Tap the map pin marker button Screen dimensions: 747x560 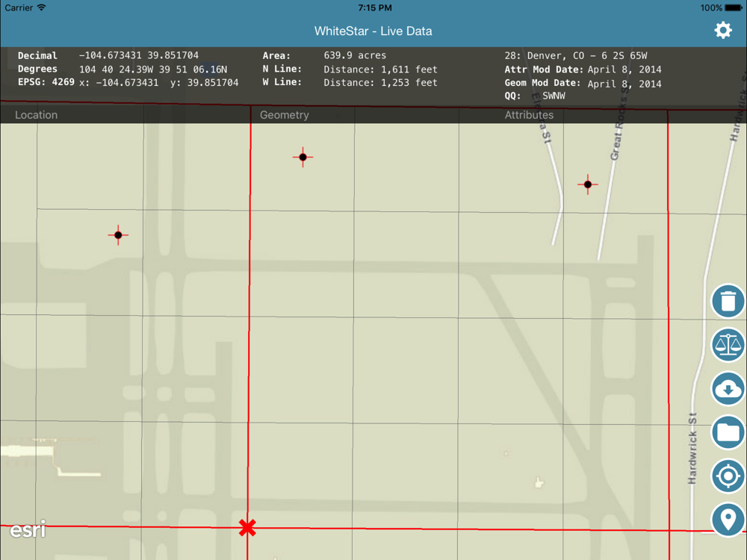(728, 520)
